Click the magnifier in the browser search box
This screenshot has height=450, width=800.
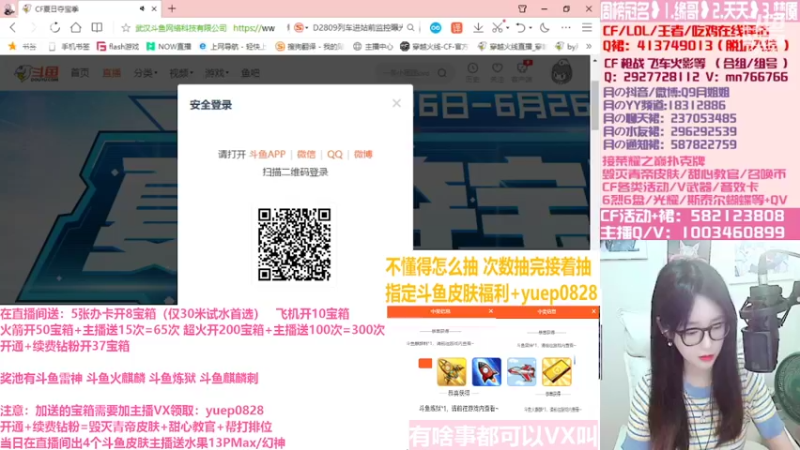point(411,28)
